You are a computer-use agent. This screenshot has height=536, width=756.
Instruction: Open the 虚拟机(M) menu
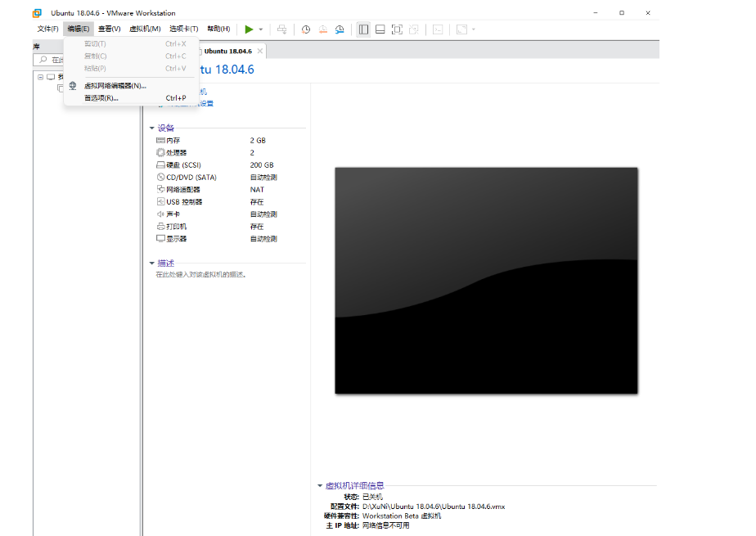(145, 29)
